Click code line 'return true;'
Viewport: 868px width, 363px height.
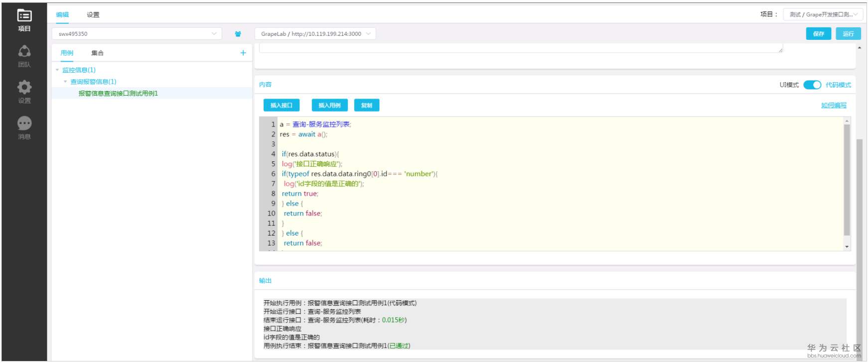pyautogui.click(x=300, y=194)
